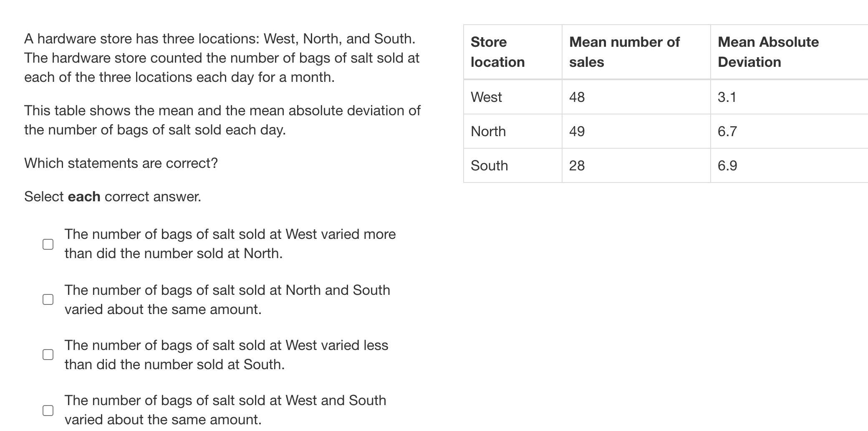Click the 'Which statements are correct?' question text
Viewport: 868px width, 431px height.
[121, 163]
